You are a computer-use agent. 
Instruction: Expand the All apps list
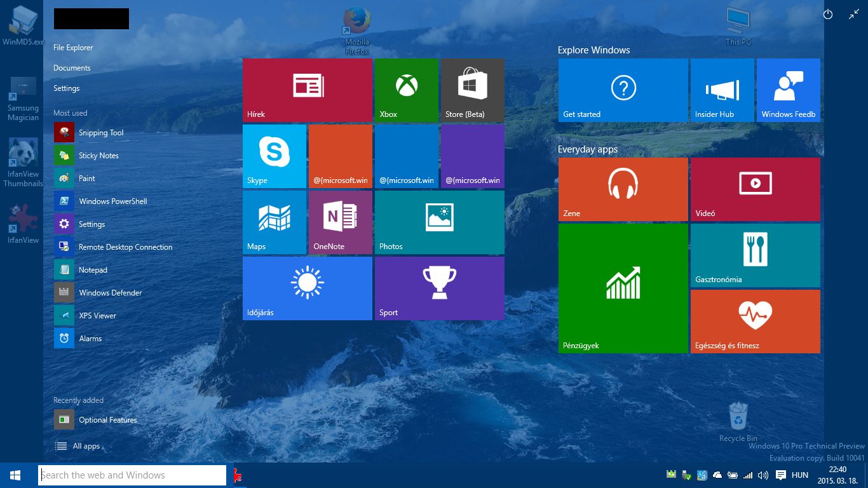[x=78, y=446]
